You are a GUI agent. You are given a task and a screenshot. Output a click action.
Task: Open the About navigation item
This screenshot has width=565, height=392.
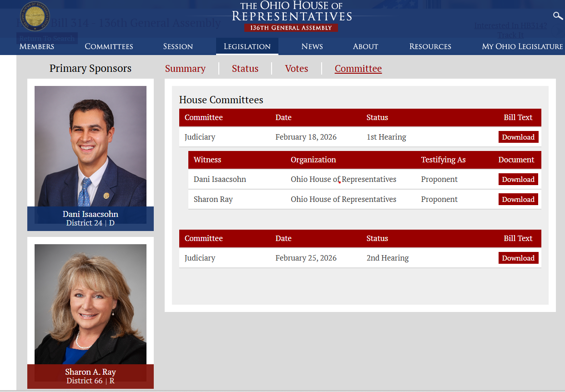[x=365, y=46]
